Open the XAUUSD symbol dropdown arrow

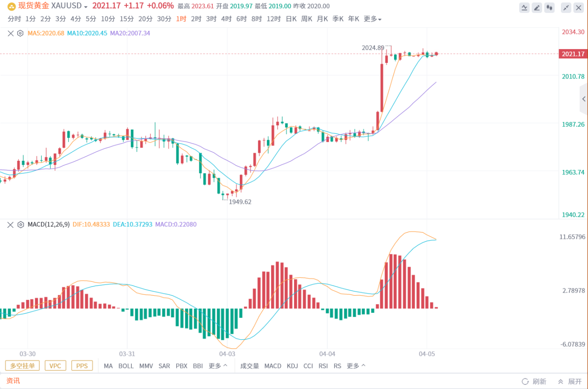tap(85, 7)
